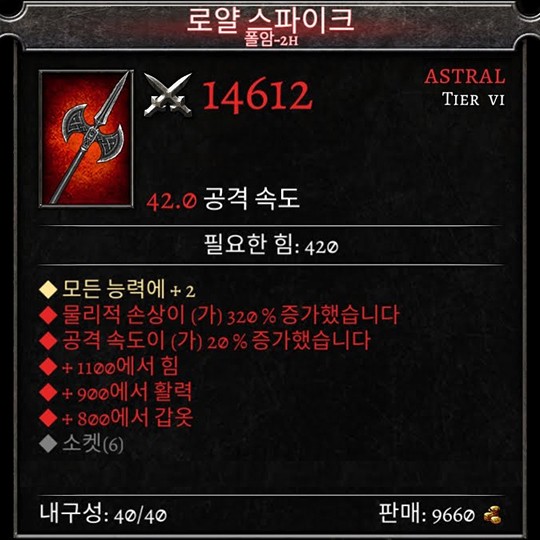Click the red diamond beside +800에서 갑옷
The image size is (540, 540).
(48, 418)
